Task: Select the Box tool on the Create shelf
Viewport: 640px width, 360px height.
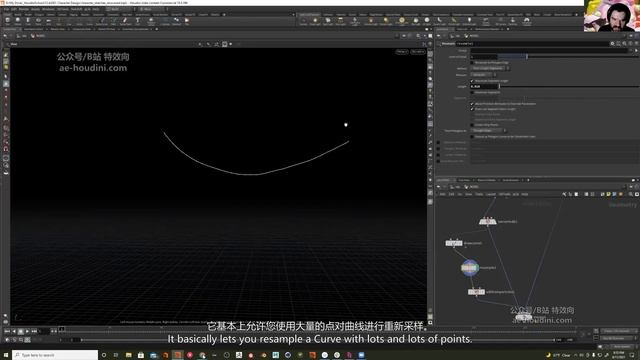Action: coord(7,21)
